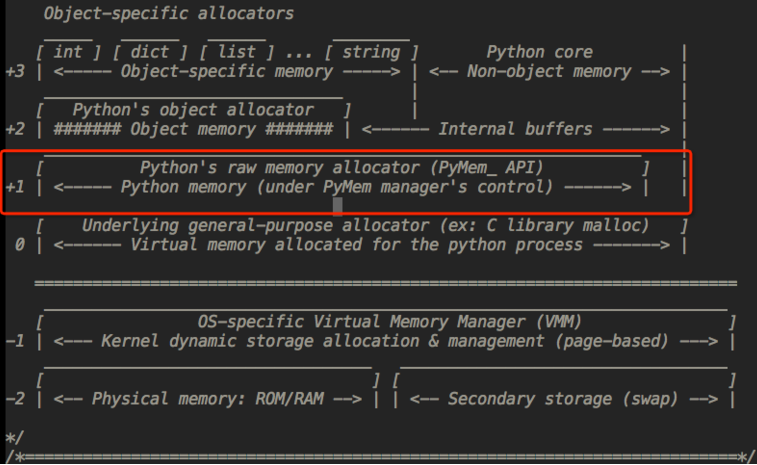
Task: Click the "Python's object allocator" line
Action: coord(193,110)
